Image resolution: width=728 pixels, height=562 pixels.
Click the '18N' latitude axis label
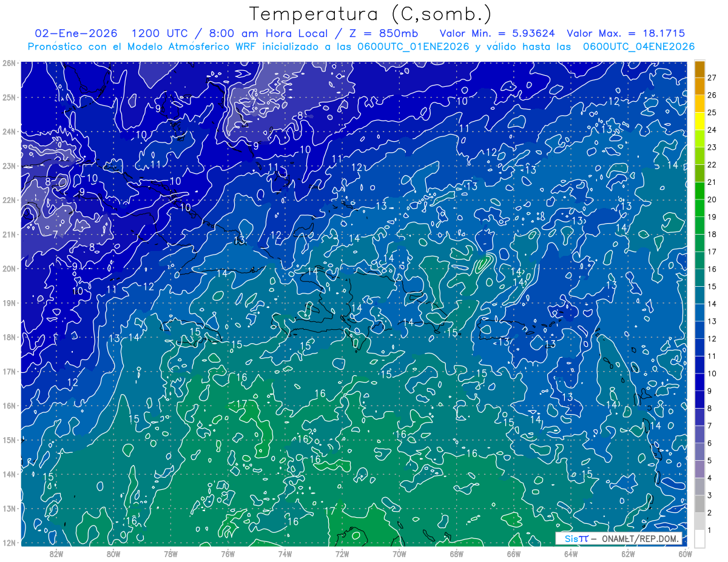point(8,337)
